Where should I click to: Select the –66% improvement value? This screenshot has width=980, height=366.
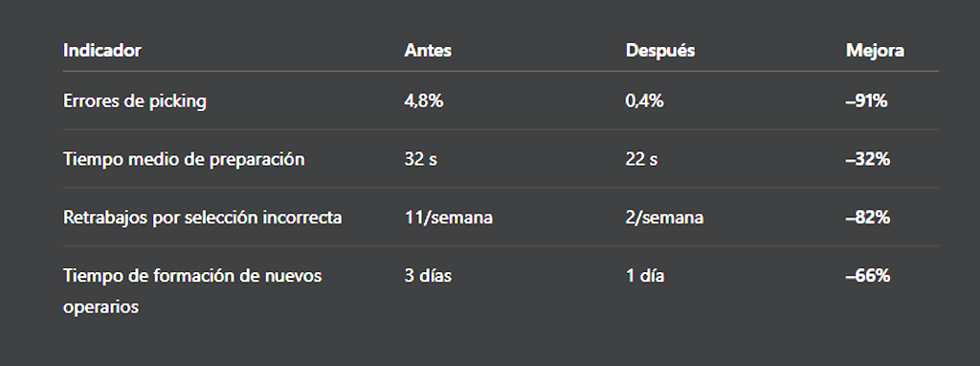pos(867,276)
